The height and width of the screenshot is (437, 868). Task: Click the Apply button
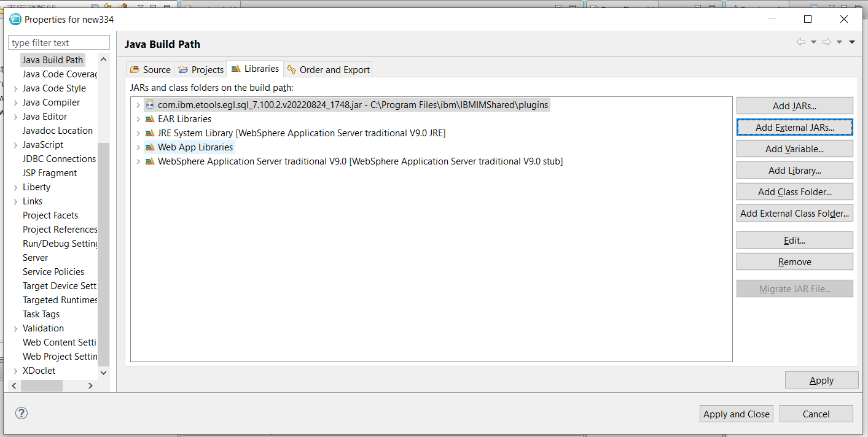821,380
